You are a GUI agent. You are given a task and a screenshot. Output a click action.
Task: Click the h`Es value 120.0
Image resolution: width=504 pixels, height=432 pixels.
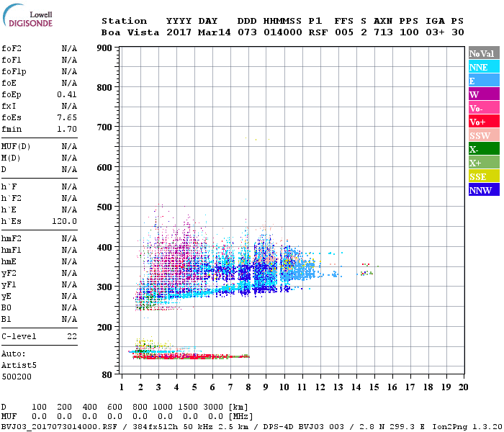pyautogui.click(x=64, y=221)
